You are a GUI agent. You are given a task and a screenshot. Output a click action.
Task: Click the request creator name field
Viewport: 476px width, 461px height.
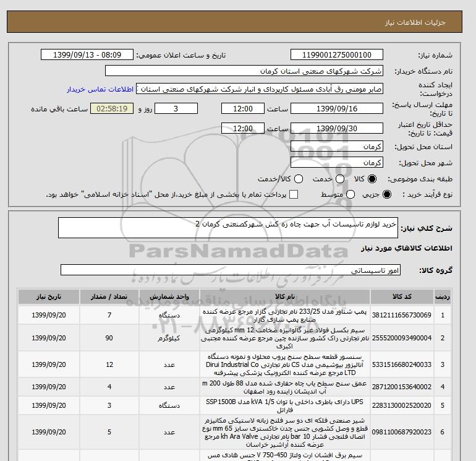(x=260, y=89)
